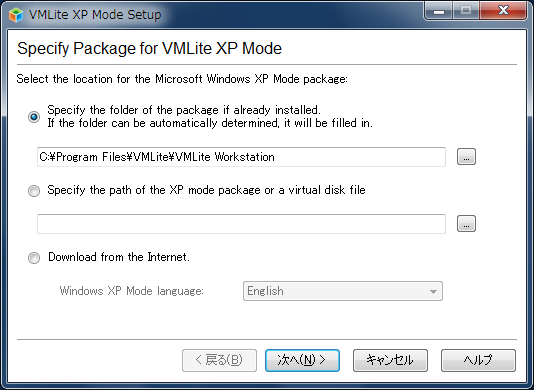
Task: Browse for XP mode package file
Action: [466, 223]
